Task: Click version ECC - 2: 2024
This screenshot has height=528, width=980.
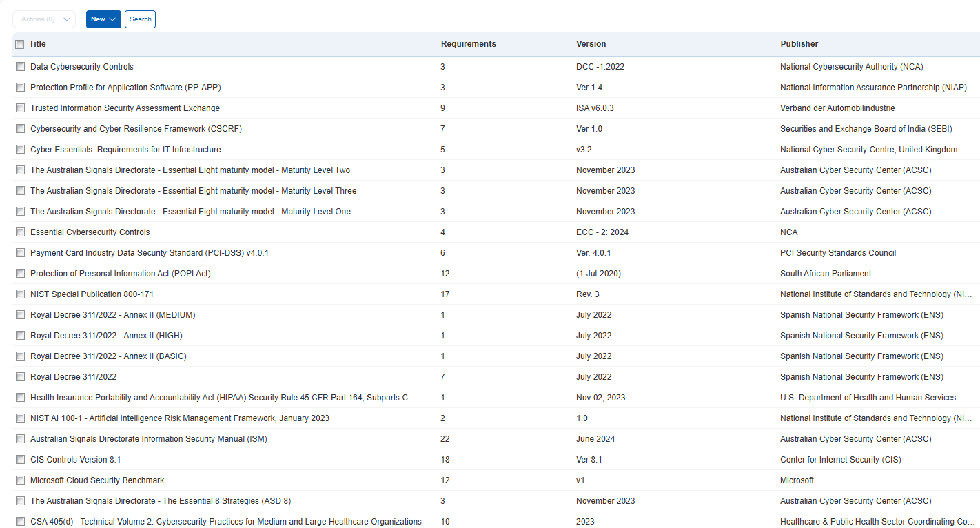Action: [x=602, y=232]
